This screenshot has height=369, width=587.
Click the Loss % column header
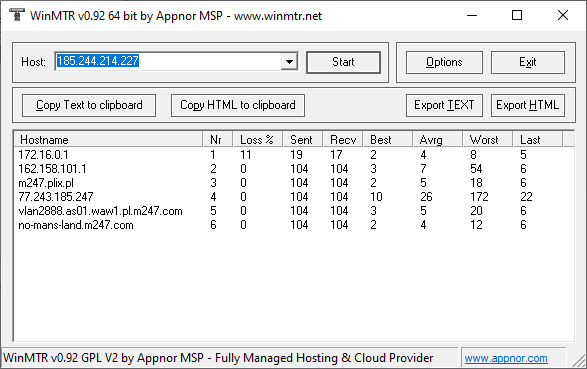point(258,140)
